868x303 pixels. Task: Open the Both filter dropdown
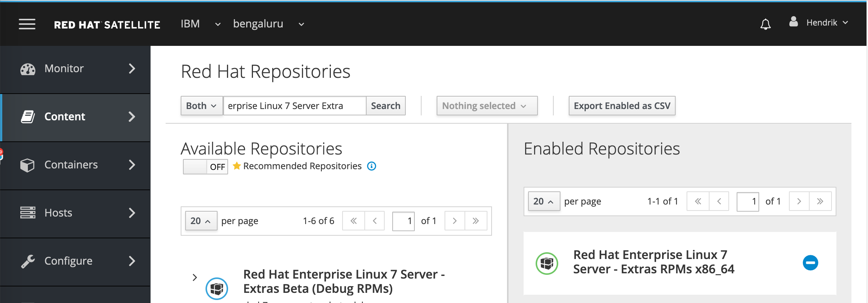point(201,106)
